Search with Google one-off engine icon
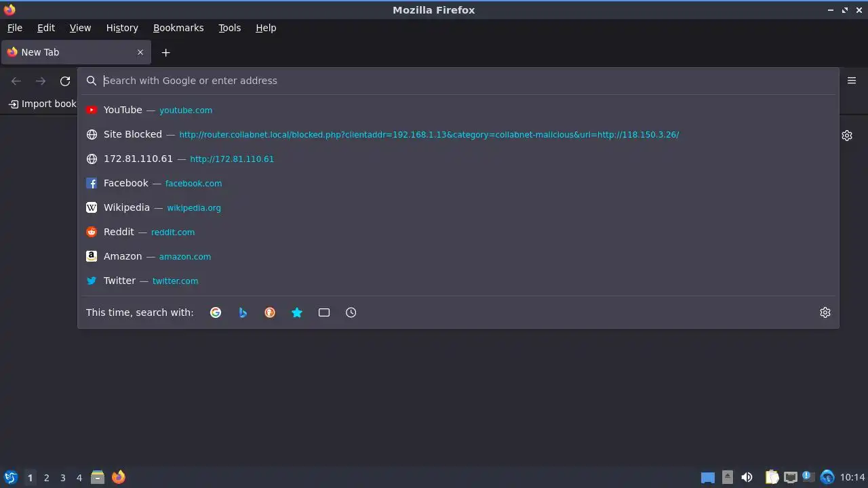 tap(216, 312)
